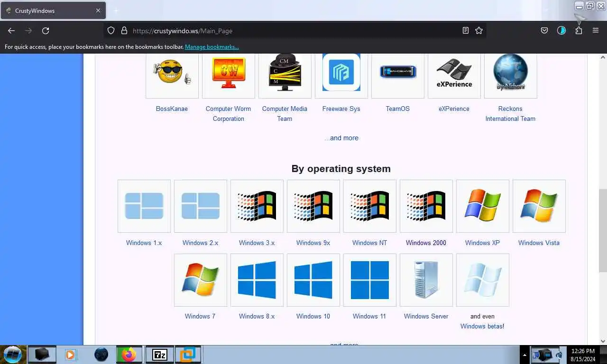Bookmark this page with the star icon
This screenshot has height=364, width=607.
(479, 31)
